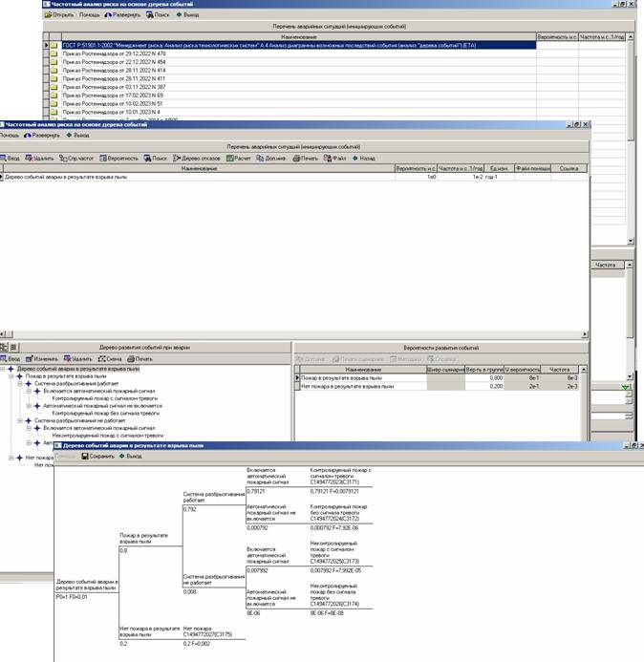
Task: Collapse the Пожар в результате взрыва пыли node
Action: click(11, 377)
